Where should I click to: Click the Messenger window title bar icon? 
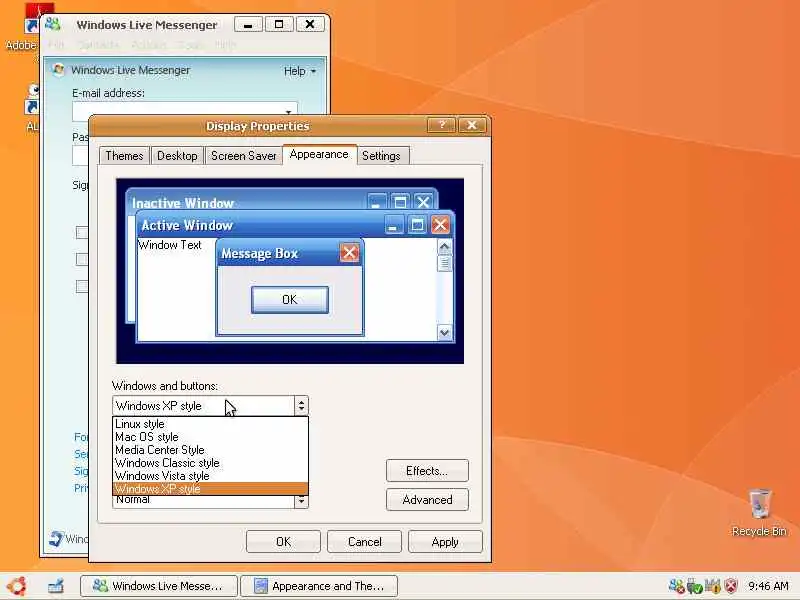click(53, 24)
